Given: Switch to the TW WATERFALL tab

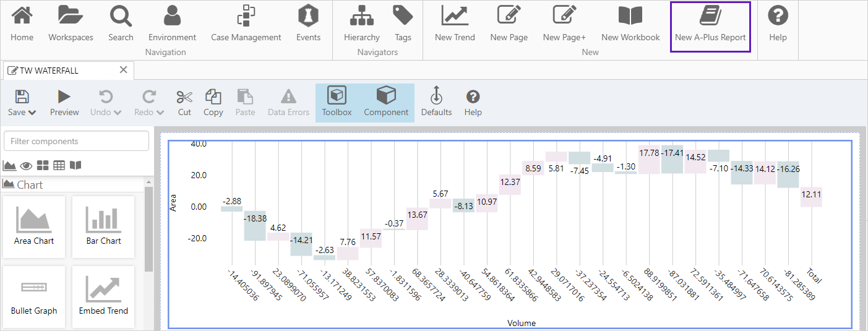Looking at the screenshot, I should click(48, 71).
